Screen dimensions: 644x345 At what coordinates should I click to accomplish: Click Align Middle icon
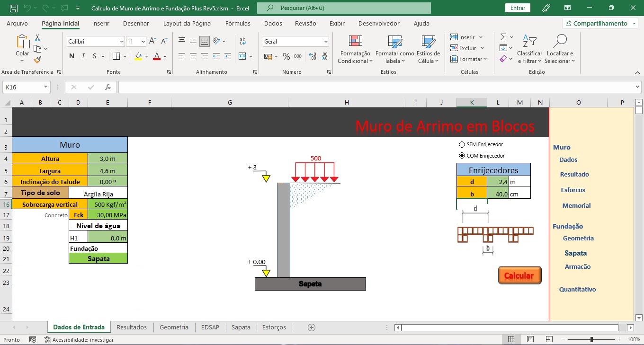pos(193,41)
